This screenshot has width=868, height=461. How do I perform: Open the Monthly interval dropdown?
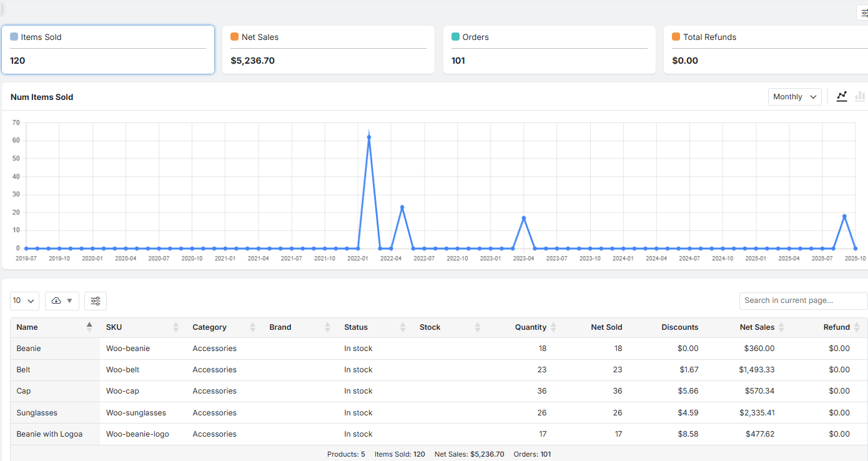click(x=794, y=96)
